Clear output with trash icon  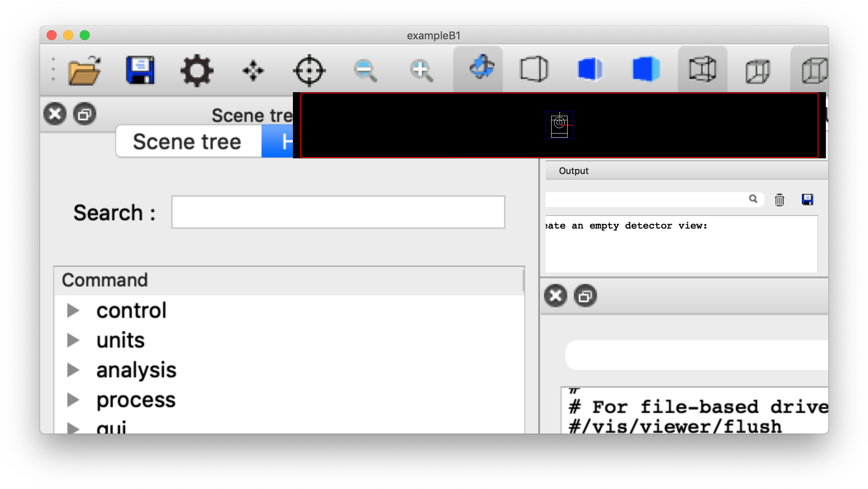[779, 200]
